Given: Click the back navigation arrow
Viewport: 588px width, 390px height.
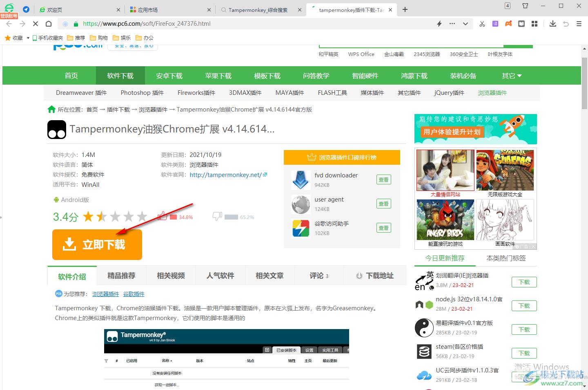Looking at the screenshot, I should [9, 24].
